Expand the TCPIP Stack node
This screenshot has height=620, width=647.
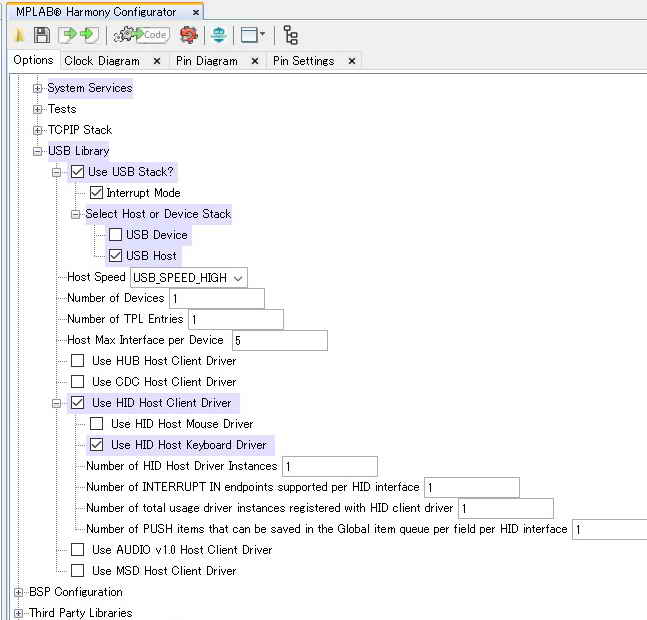pos(37,130)
